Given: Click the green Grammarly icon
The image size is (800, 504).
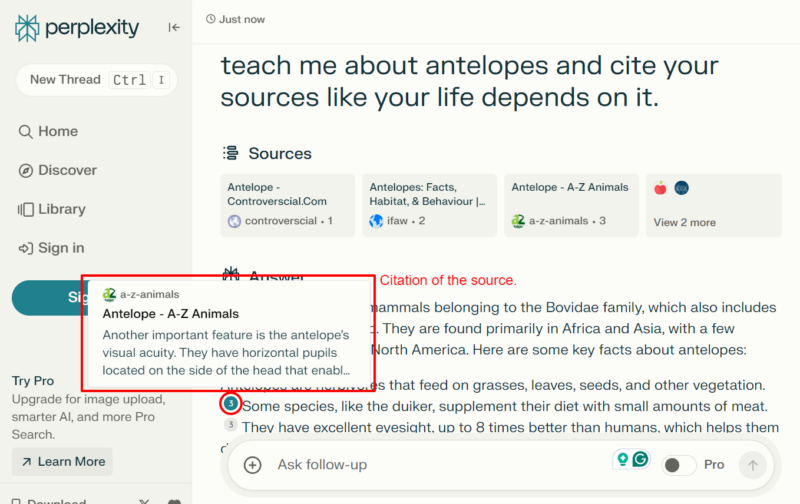Looking at the screenshot, I should (x=640, y=460).
